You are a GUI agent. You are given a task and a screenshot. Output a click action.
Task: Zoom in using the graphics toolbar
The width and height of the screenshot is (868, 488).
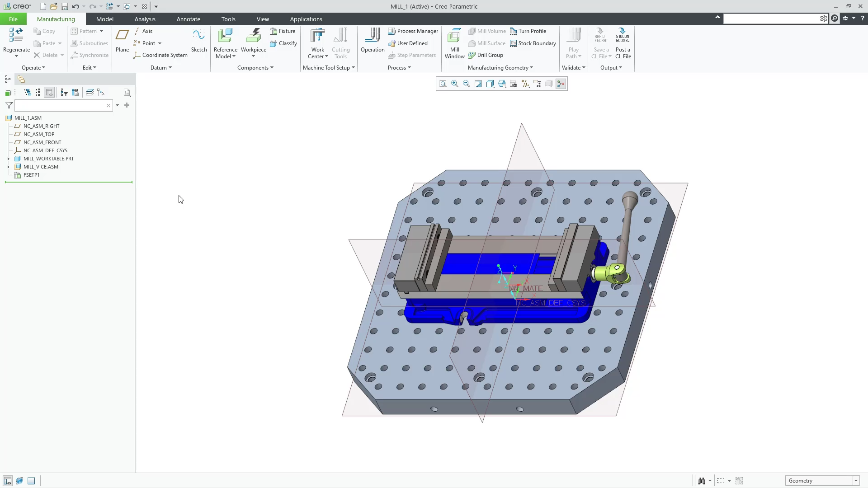(x=455, y=84)
